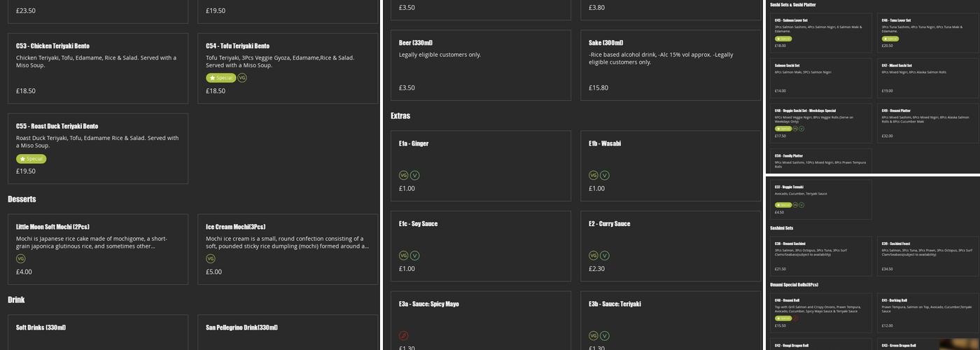Click the V icon under E1c Soy Sauce
Screen dimensions: 980x350
click(415, 255)
